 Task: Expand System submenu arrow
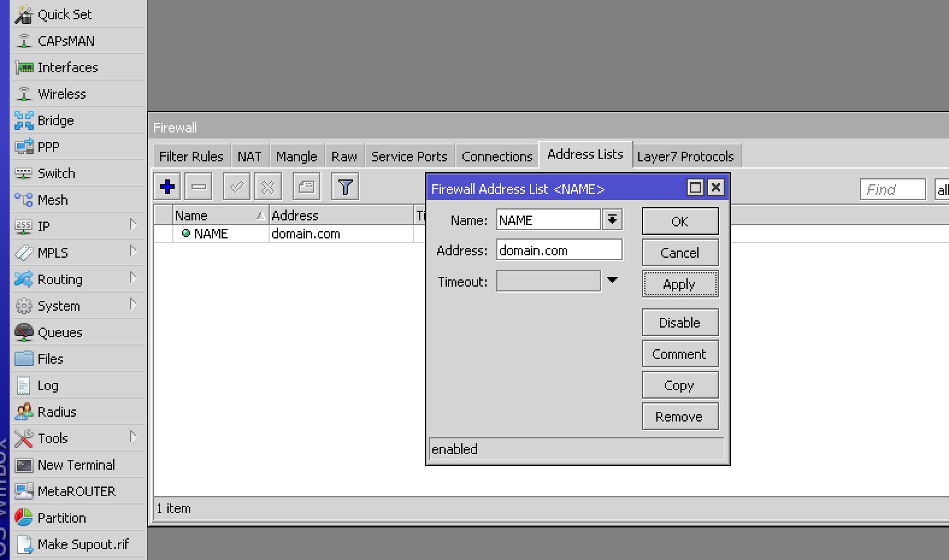click(x=133, y=304)
